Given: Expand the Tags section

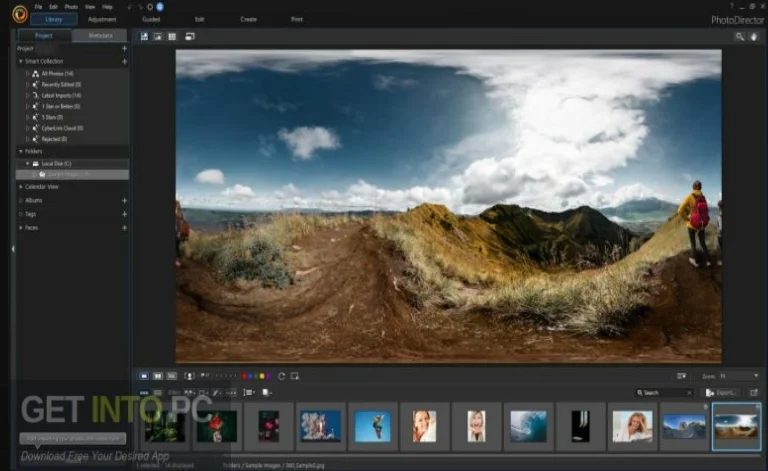Looking at the screenshot, I should (21, 214).
